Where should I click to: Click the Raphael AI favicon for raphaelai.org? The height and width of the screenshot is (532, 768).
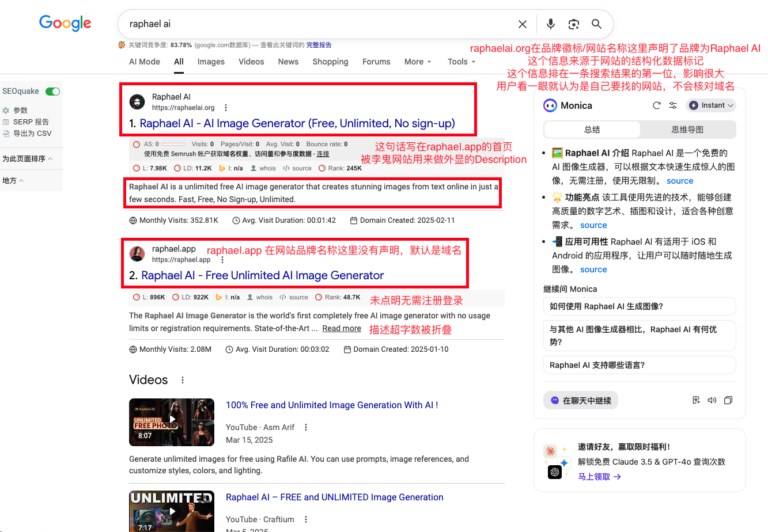(x=137, y=102)
